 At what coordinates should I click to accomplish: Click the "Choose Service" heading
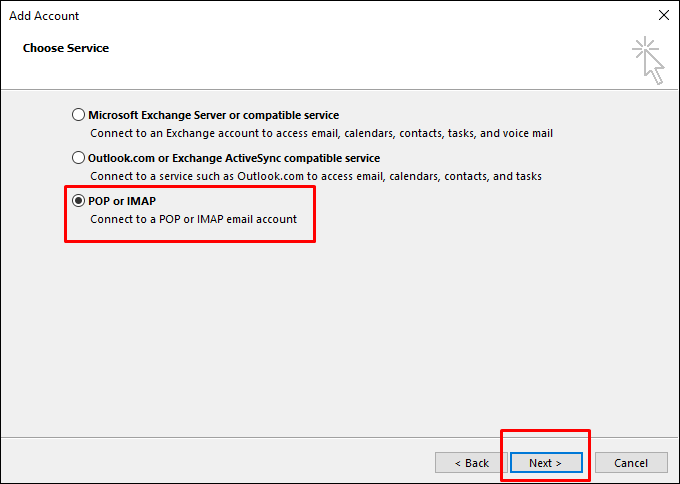(x=66, y=48)
